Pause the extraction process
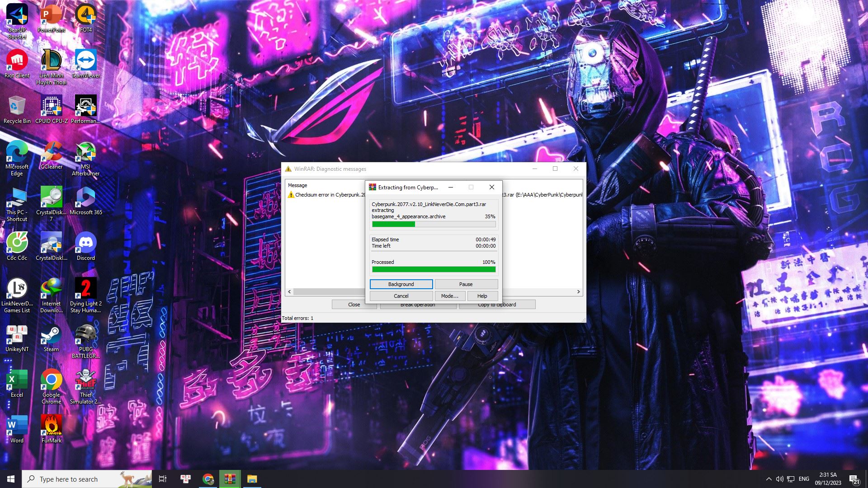This screenshot has width=868, height=488. [466, 284]
